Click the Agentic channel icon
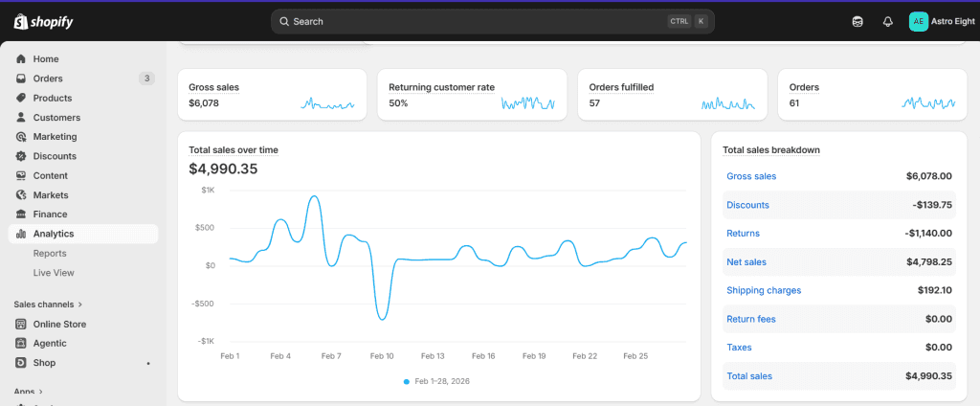The width and height of the screenshot is (980, 406). click(x=21, y=344)
